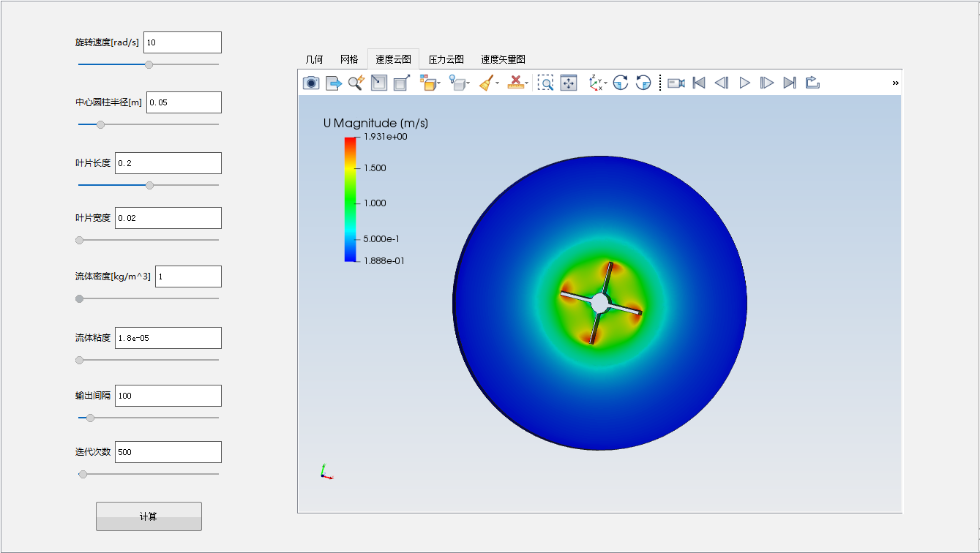This screenshot has height=553, width=980.
Task: Select the magnifier with lightning query tool
Action: click(x=356, y=83)
